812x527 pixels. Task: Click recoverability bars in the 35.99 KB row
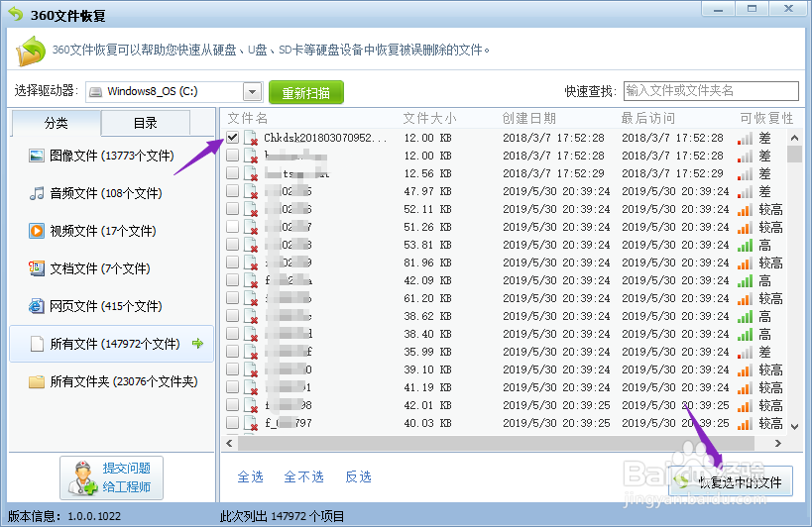(x=745, y=353)
